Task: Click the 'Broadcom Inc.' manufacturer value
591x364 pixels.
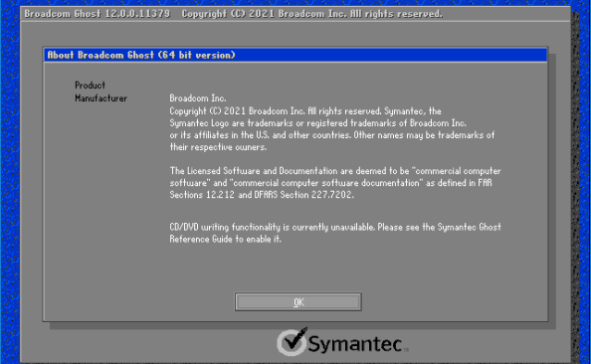Action: [x=198, y=98]
